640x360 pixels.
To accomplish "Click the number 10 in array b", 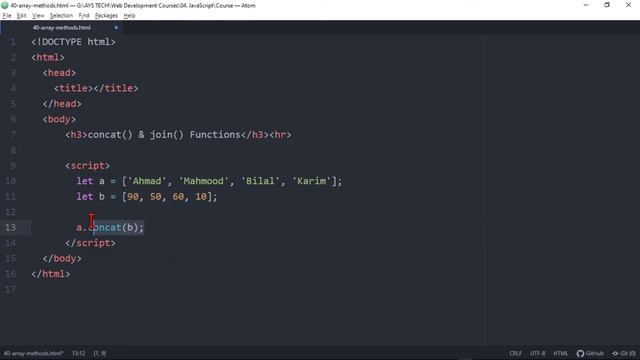I will pos(201,196).
